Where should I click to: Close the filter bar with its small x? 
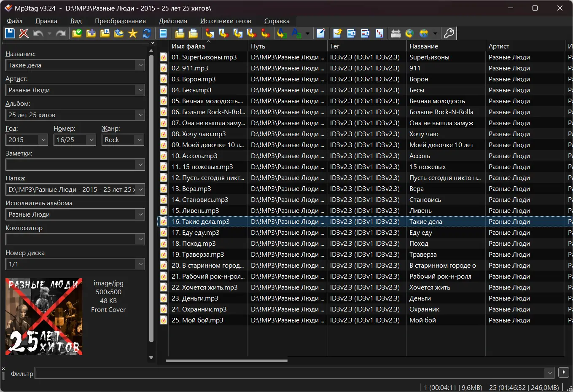(3, 369)
